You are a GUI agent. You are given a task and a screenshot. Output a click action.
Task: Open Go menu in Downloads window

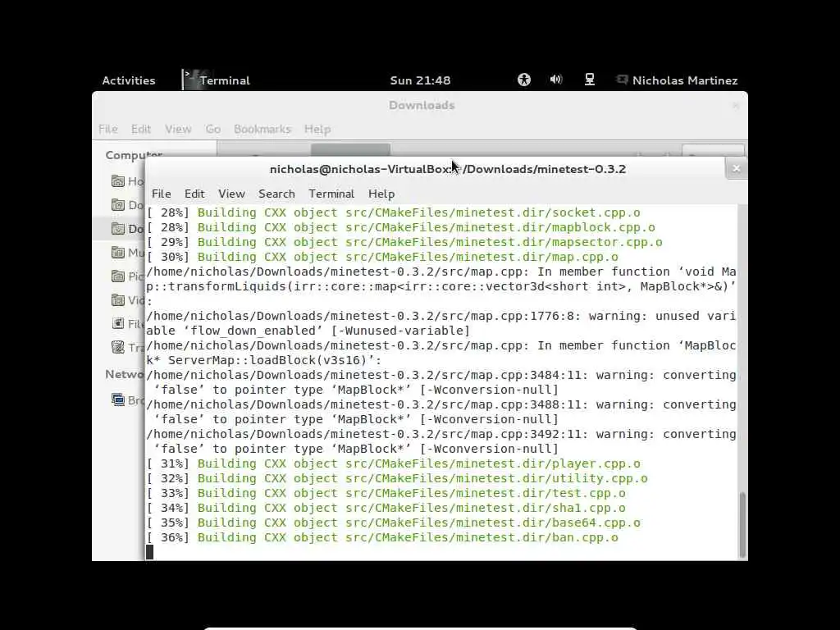click(212, 129)
